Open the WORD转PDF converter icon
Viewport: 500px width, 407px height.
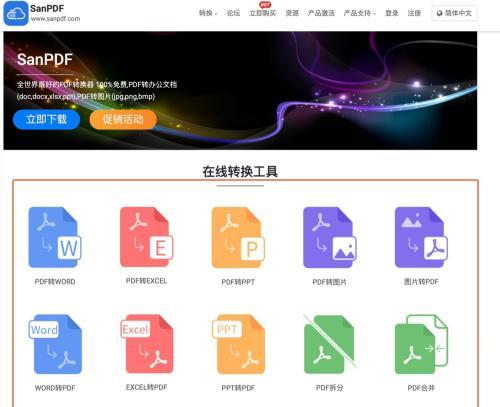click(55, 344)
